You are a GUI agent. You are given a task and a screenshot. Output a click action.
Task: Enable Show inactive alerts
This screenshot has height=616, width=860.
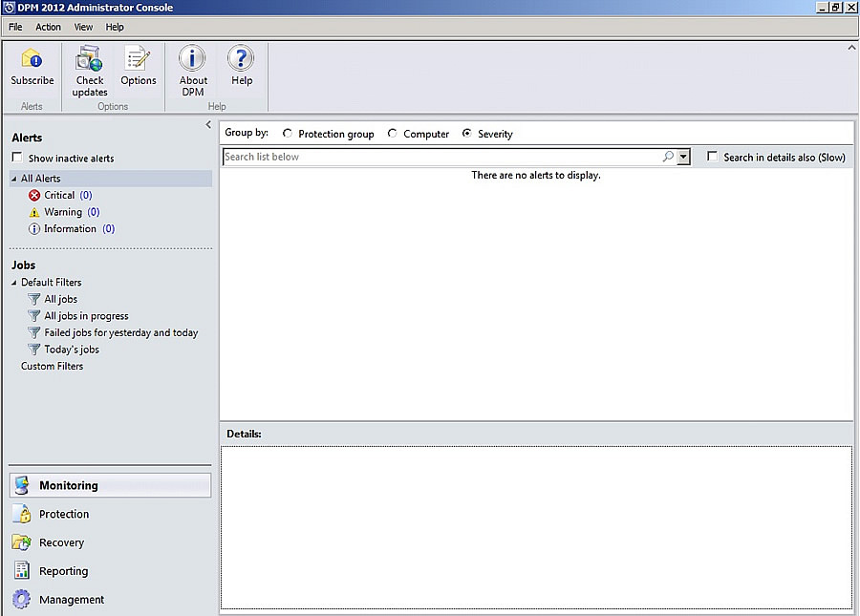click(16, 157)
